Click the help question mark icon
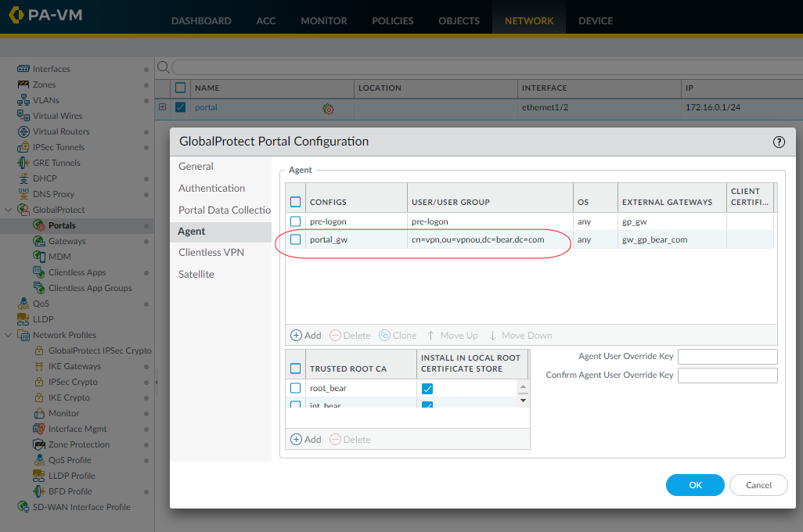 779,142
